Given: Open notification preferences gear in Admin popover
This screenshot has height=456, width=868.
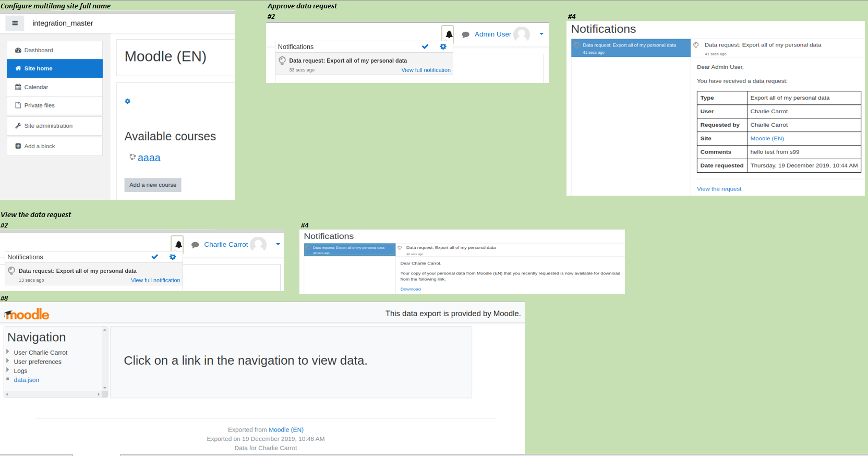Looking at the screenshot, I should click(443, 47).
